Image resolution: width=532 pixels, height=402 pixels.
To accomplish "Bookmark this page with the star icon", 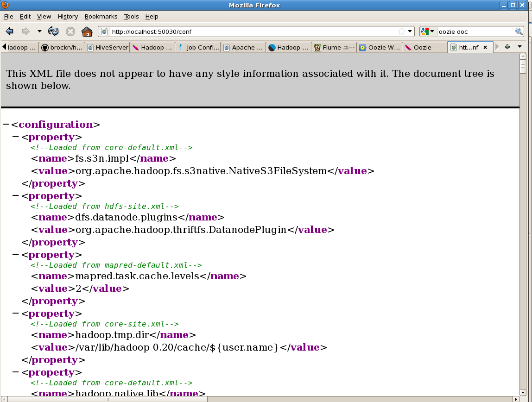I will coord(402,31).
